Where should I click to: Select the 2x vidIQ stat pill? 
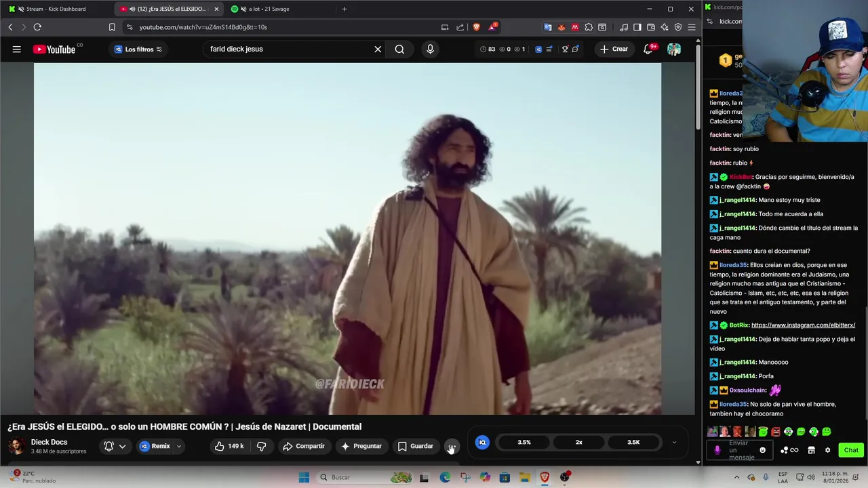[x=578, y=442]
